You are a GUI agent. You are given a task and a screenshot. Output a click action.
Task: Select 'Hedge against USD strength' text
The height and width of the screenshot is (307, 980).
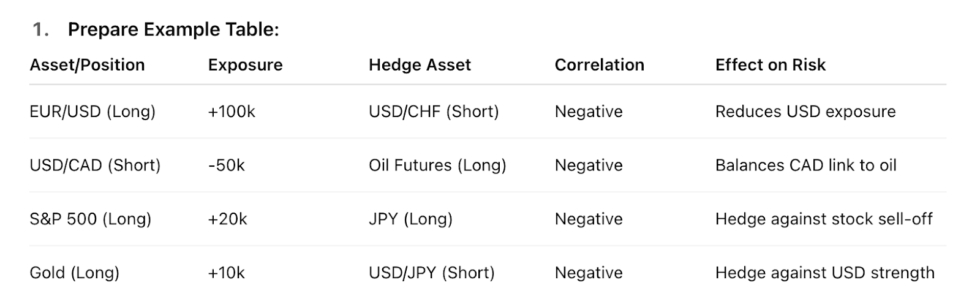825,273
